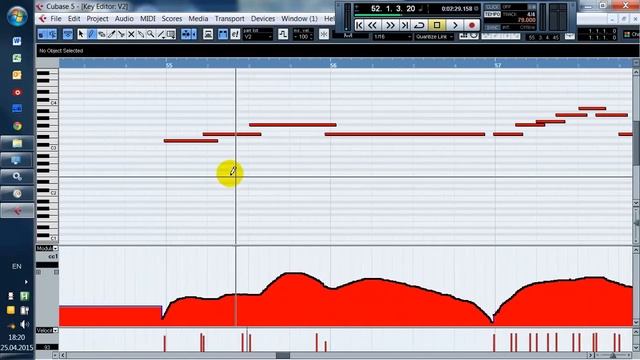
Task: Select the Line tool
Action: (161, 34)
